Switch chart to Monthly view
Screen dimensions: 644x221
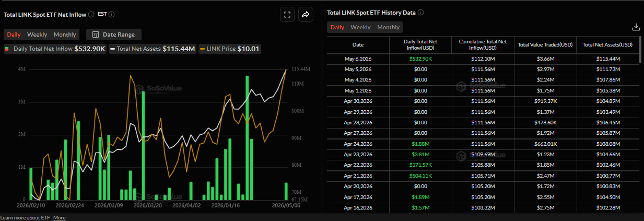coord(65,34)
